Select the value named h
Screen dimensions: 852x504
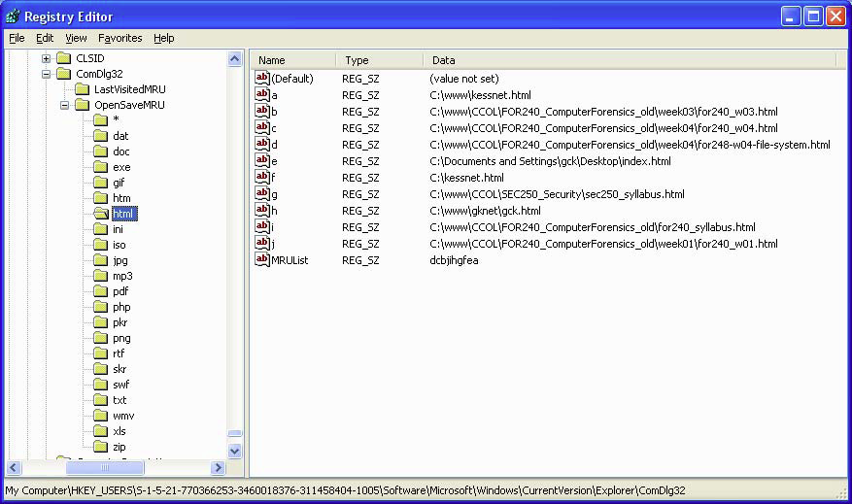[274, 211]
